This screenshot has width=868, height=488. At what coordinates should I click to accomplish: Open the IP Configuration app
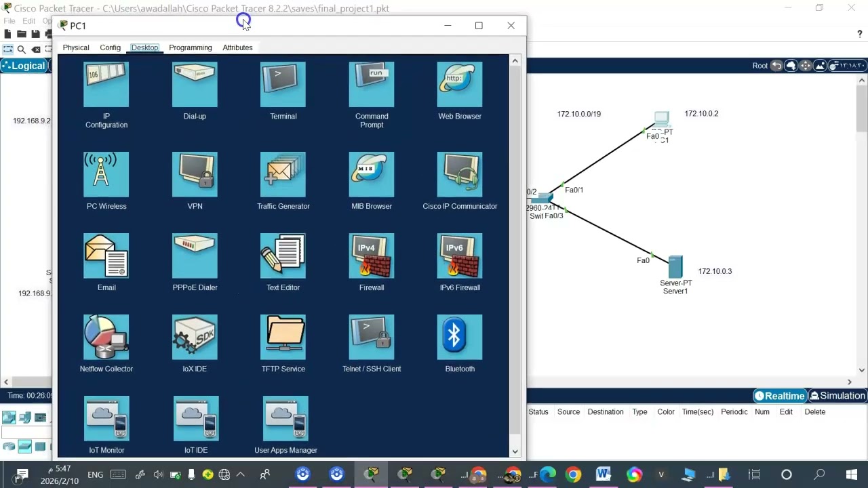coord(106,85)
